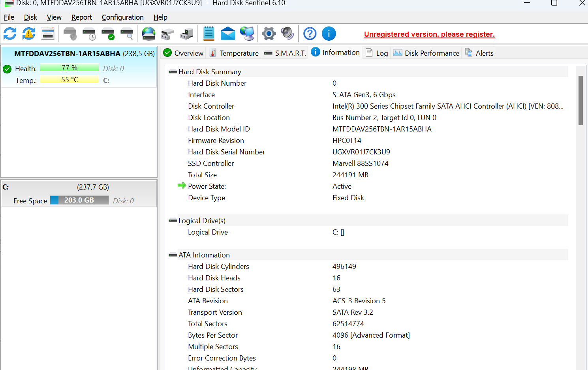Open the Configuration menu
Viewport: 588px width, 370px height.
click(x=122, y=17)
